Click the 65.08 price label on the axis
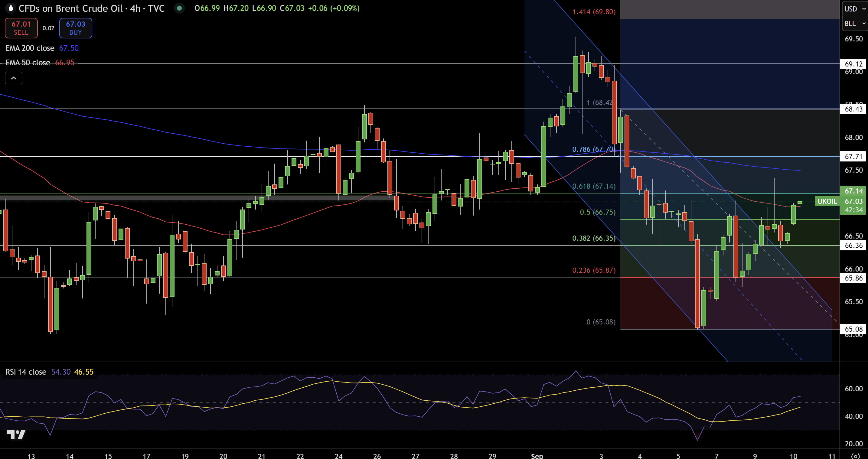 point(853,329)
